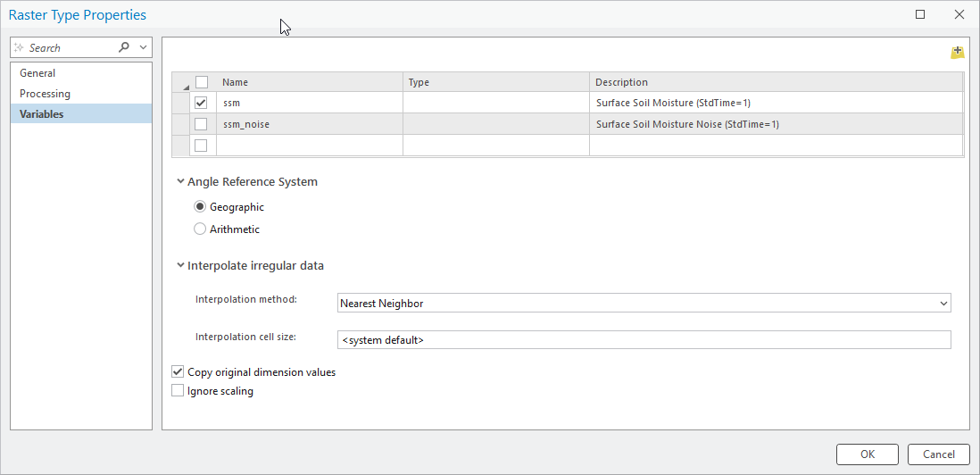980x475 pixels.
Task: Open the search options dropdown arrow
Action: coord(143,47)
